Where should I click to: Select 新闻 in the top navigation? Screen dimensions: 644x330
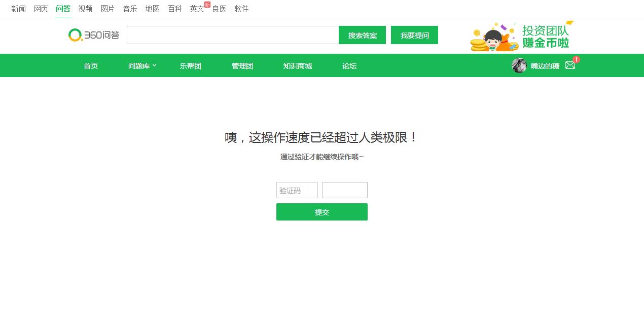tap(19, 9)
